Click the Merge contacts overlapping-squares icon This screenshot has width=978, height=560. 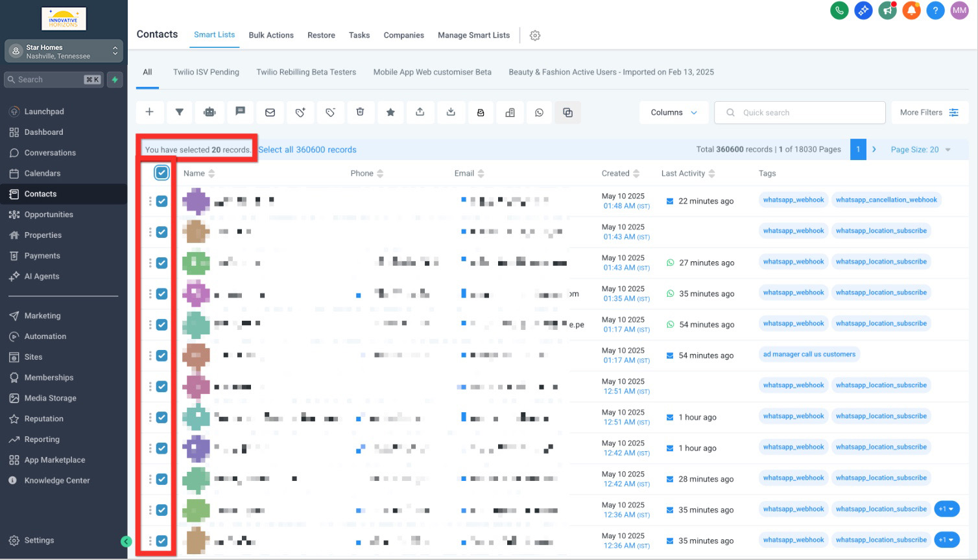pos(568,112)
